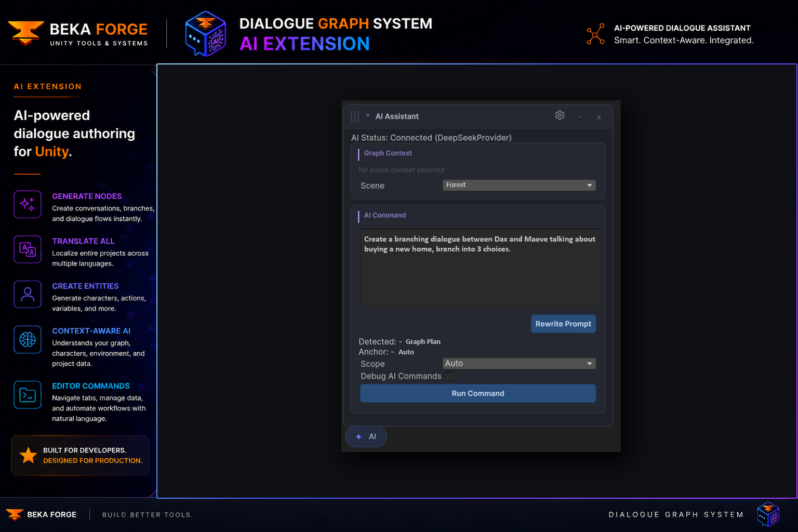Screen dimensions: 798x532
Task: Click 'No scene context selected' text
Action: pyautogui.click(x=401, y=170)
